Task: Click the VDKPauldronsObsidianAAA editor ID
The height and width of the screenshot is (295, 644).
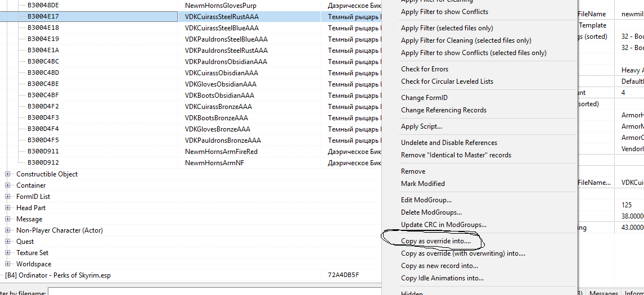Action: click(226, 62)
